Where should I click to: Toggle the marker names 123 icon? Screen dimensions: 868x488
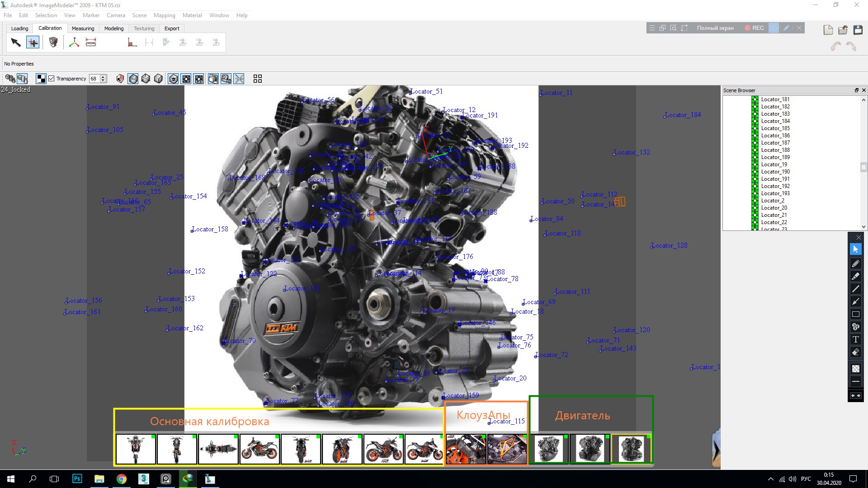199,79
